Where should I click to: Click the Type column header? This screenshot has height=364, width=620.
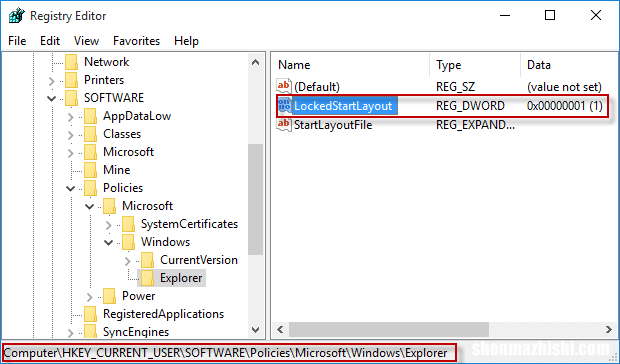tap(475, 65)
